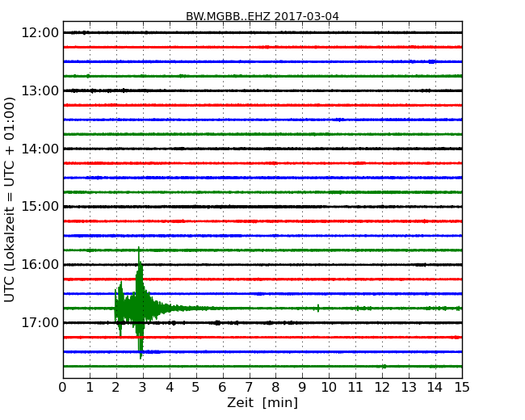
Task: Click x-axis tick label 14
Action: [x=435, y=388]
